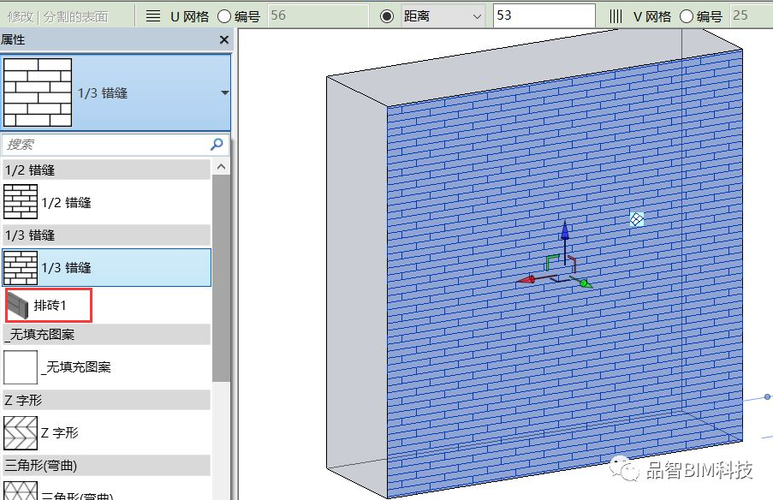Select the highlighted 1/3 错缝 pattern item
This screenshot has width=773, height=500.
coord(106,268)
